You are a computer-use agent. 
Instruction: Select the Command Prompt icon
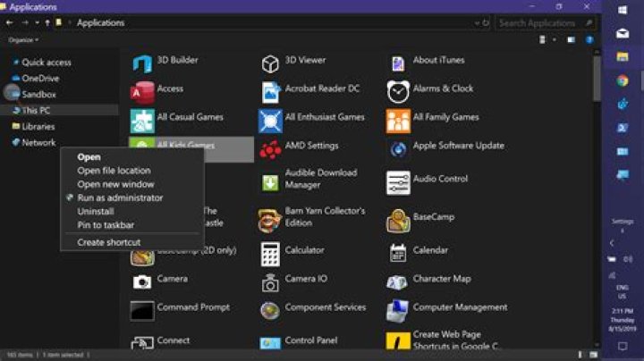tap(142, 311)
